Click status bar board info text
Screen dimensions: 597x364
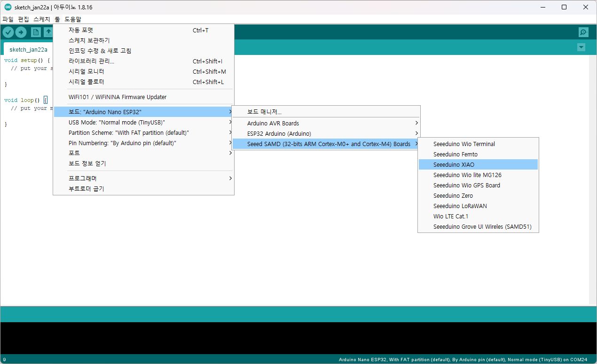(463, 360)
